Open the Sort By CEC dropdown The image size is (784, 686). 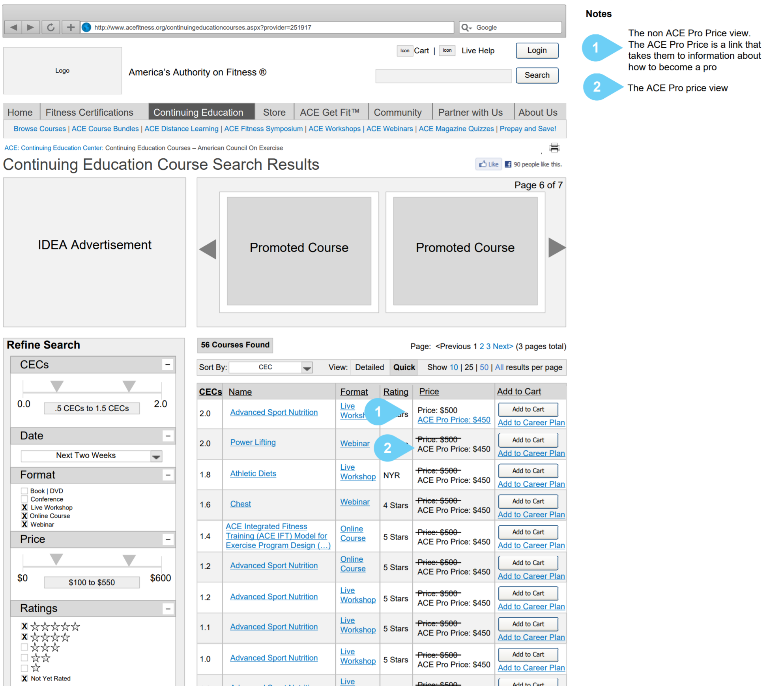(x=271, y=367)
